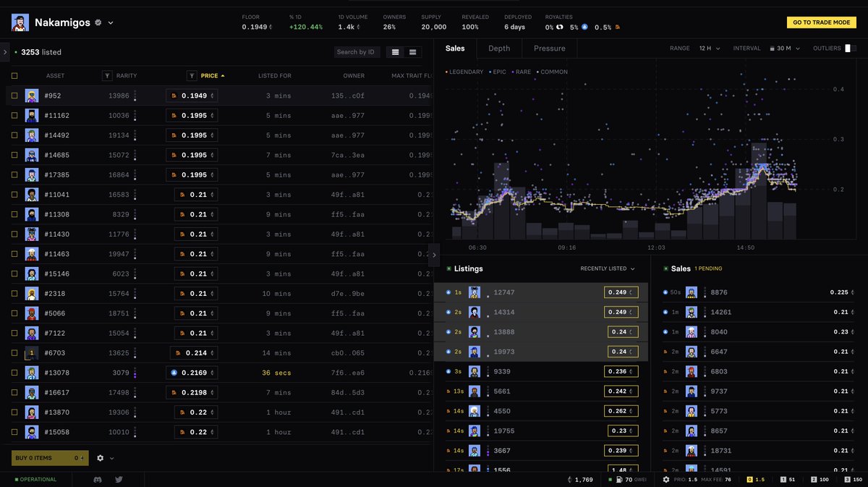Click the rarity dots next to 13986
This screenshot has width=868, height=487.
click(135, 96)
